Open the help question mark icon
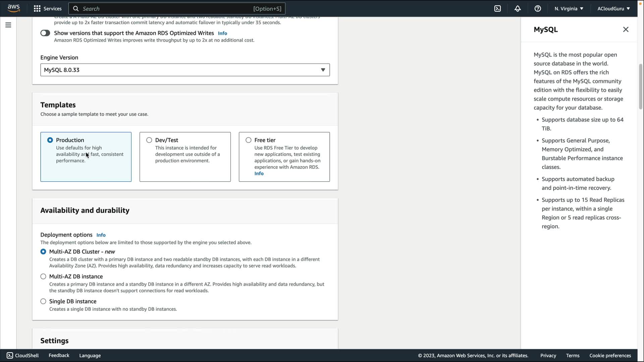644x362 pixels. point(538,9)
